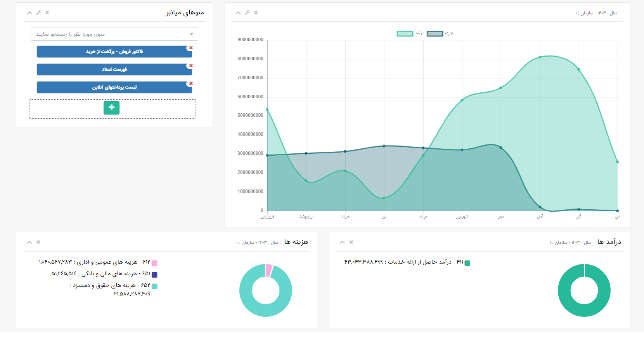This screenshot has width=644, height=337.
Task: Remove the فهرست اسناد shortcut with red X
Action: [190, 66]
